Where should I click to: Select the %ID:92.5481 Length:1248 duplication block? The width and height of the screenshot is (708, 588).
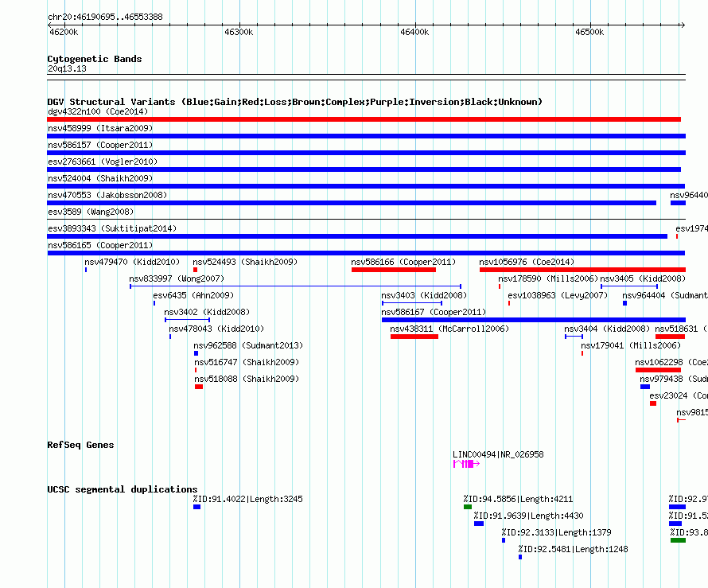click(520, 557)
